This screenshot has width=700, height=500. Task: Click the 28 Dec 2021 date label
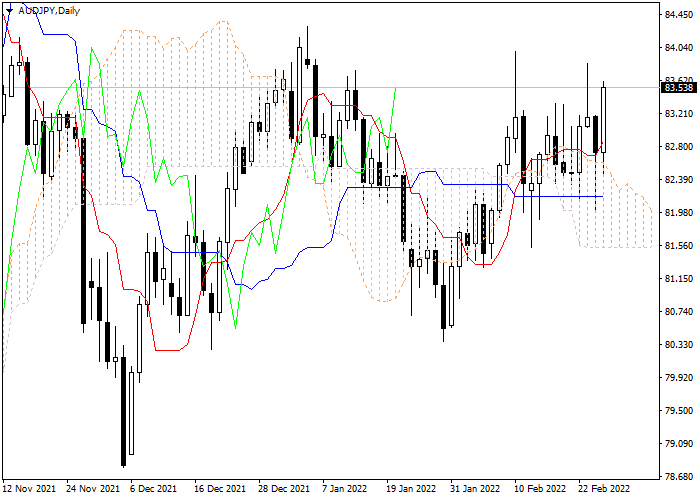click(284, 488)
